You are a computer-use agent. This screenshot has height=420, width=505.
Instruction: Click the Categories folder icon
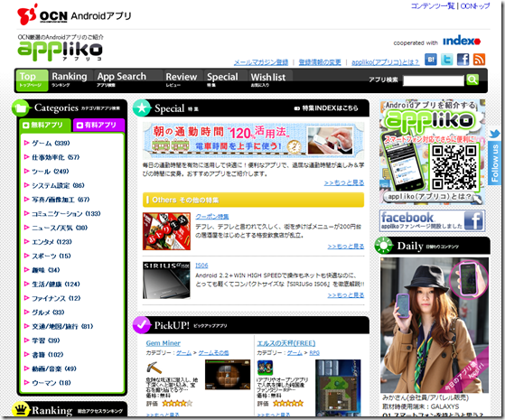click(x=21, y=107)
